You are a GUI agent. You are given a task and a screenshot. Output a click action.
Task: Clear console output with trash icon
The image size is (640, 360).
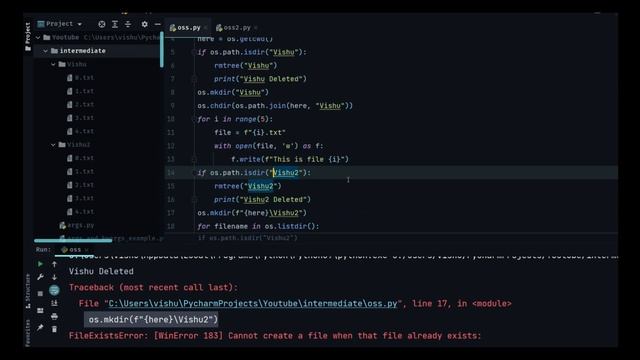coord(54,329)
